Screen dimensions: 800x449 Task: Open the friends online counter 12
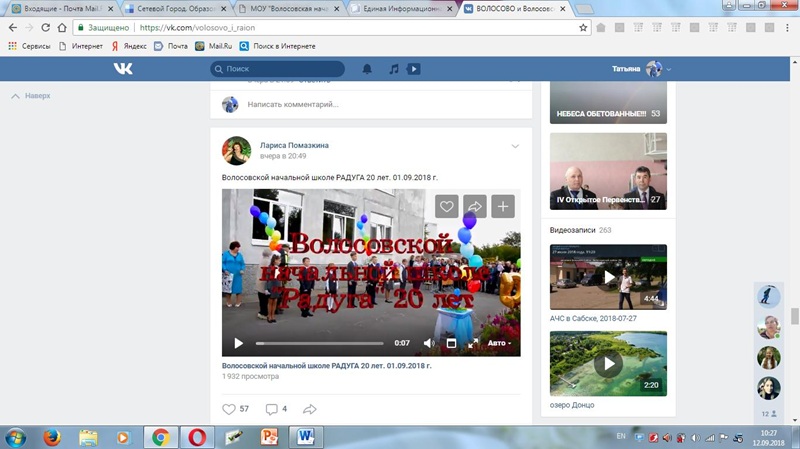(x=768, y=414)
